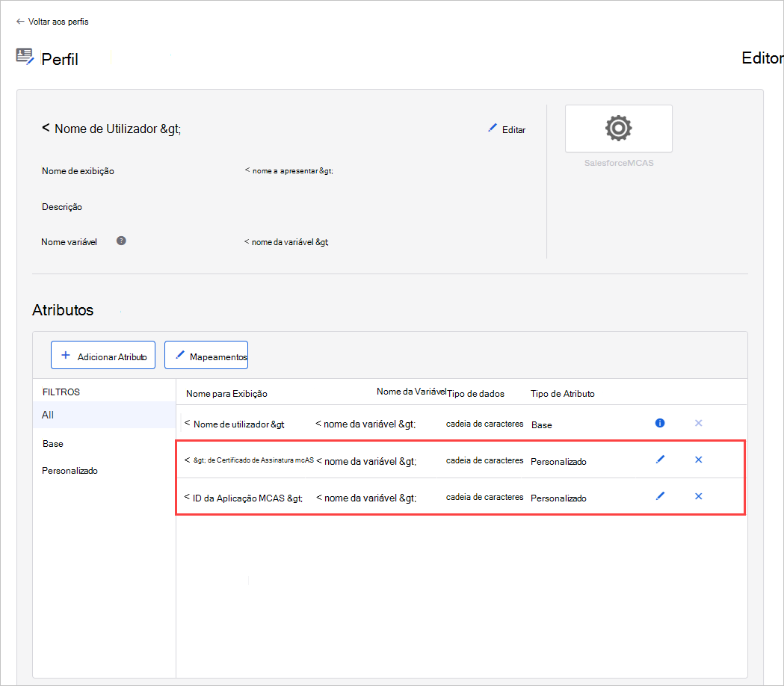Screen dimensions: 784x686
Task: Select the Base filter
Action: pos(52,443)
